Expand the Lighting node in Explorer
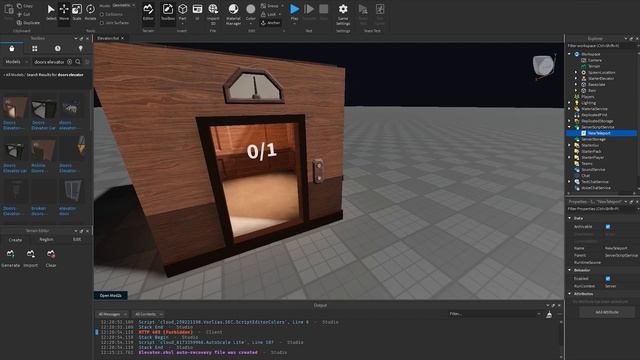Viewport: 640px width, 360px height. click(569, 103)
